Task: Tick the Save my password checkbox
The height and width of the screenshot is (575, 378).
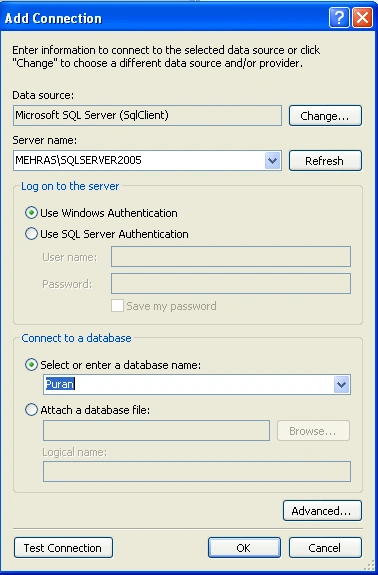Action: [117, 305]
